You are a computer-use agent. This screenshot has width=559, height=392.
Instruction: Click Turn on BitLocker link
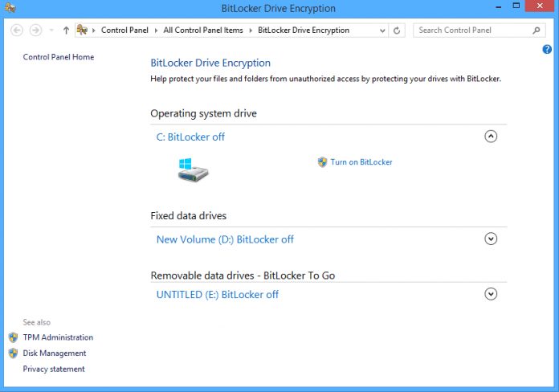pyautogui.click(x=361, y=162)
